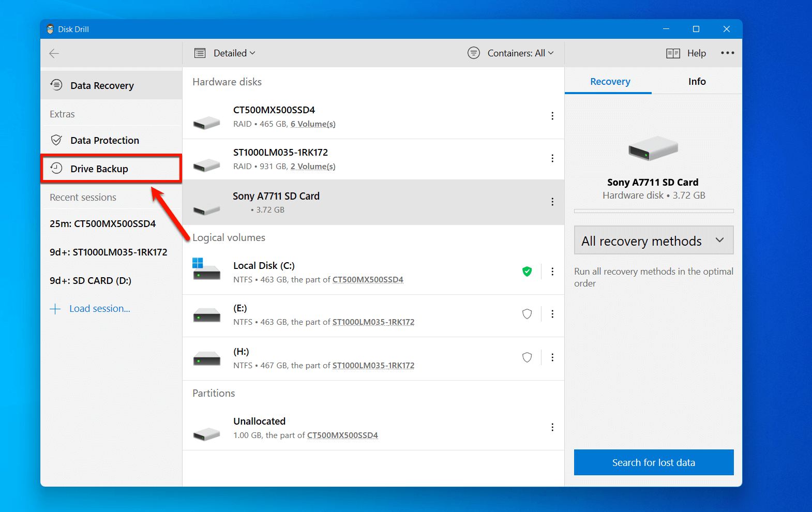Click large Sony A7711 SD Card drive image
This screenshot has height=512, width=812.
(x=653, y=148)
